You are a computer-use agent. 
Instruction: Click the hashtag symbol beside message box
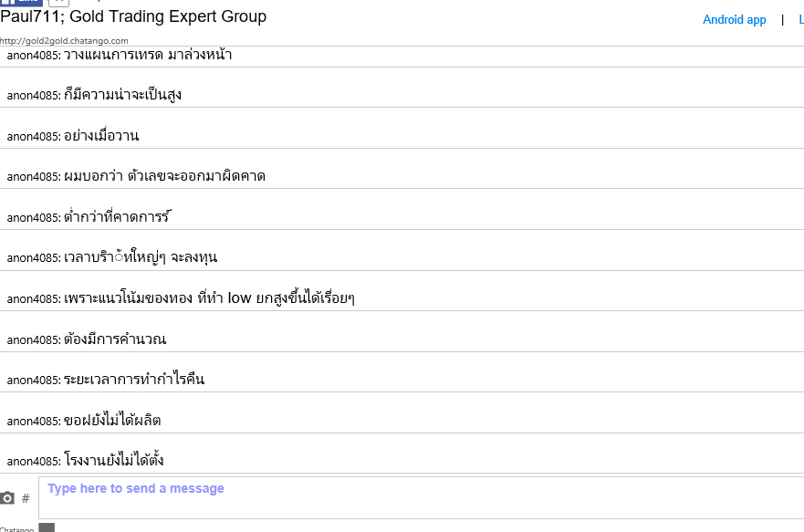point(26,498)
